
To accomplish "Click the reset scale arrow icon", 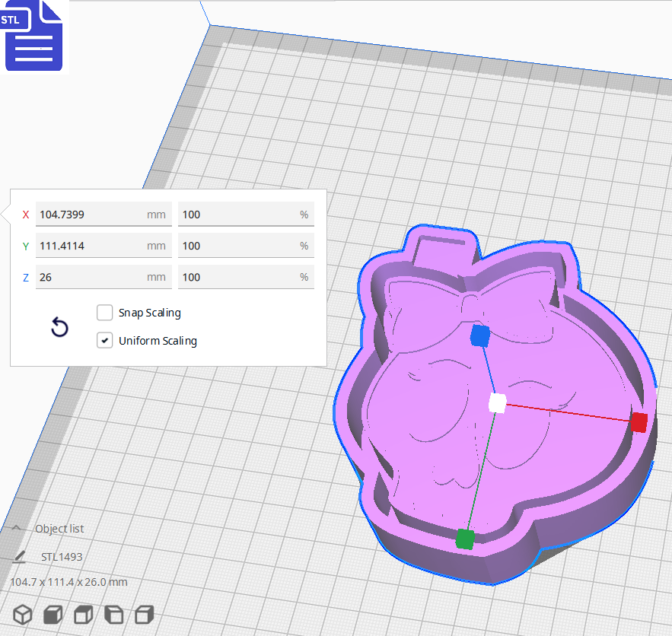I will click(x=59, y=327).
